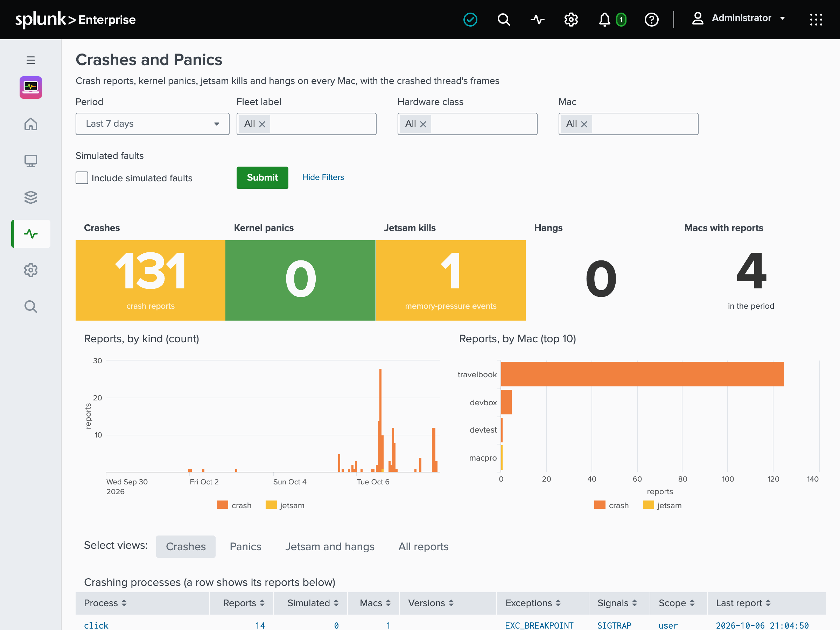Image resolution: width=840 pixels, height=630 pixels.
Task: Click the green Submit button
Action: (x=262, y=178)
